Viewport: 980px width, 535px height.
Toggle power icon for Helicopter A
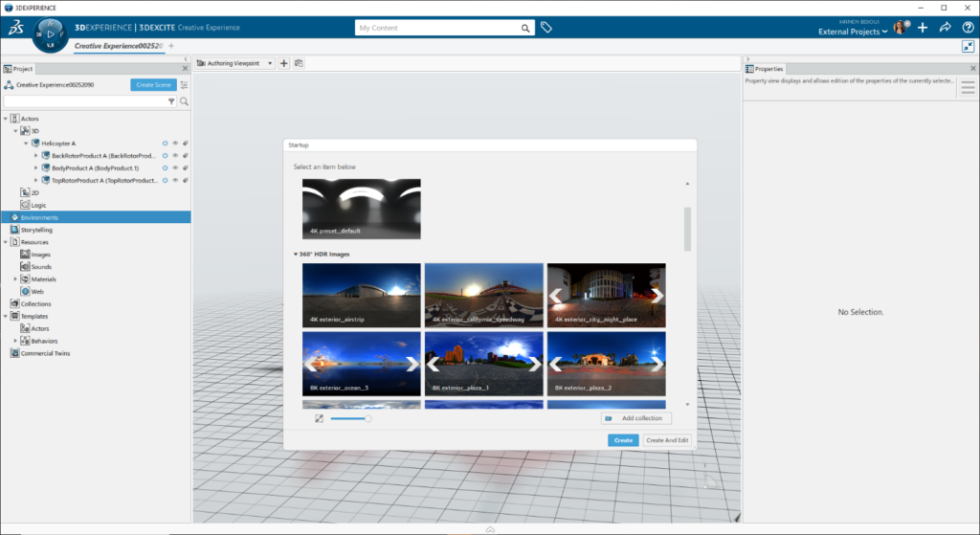(165, 144)
